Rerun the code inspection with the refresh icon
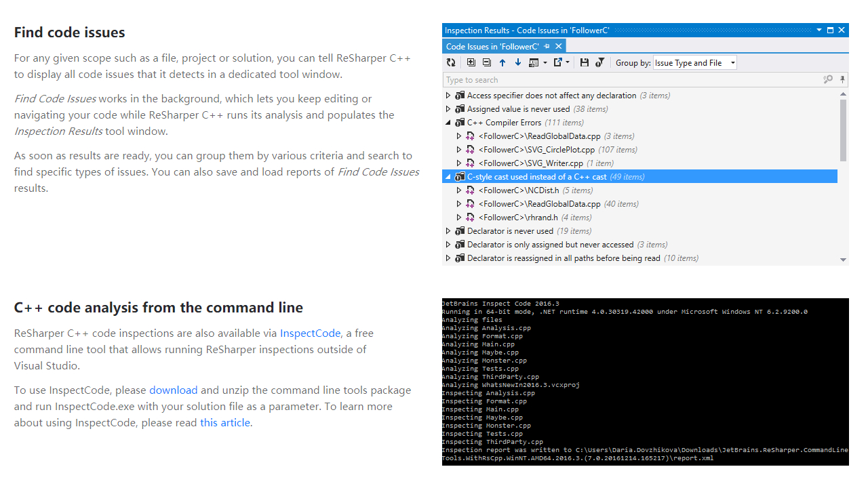Image resolution: width=868 pixels, height=488 pixels. [x=451, y=62]
